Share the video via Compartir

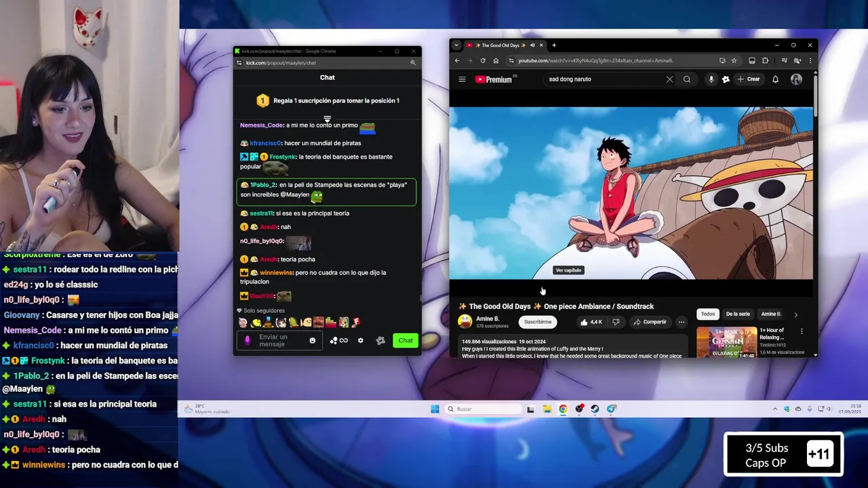coord(650,322)
